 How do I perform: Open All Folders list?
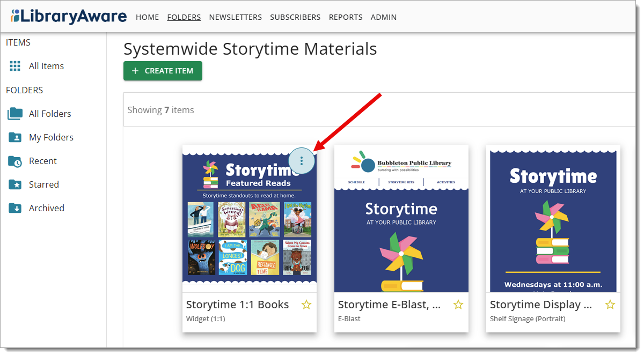(x=50, y=114)
